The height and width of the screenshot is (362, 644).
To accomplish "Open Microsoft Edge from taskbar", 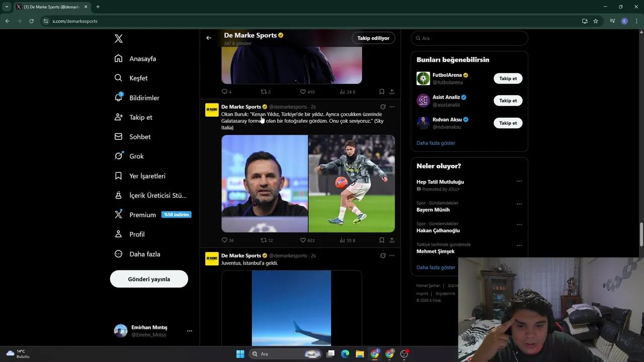I will [345, 354].
